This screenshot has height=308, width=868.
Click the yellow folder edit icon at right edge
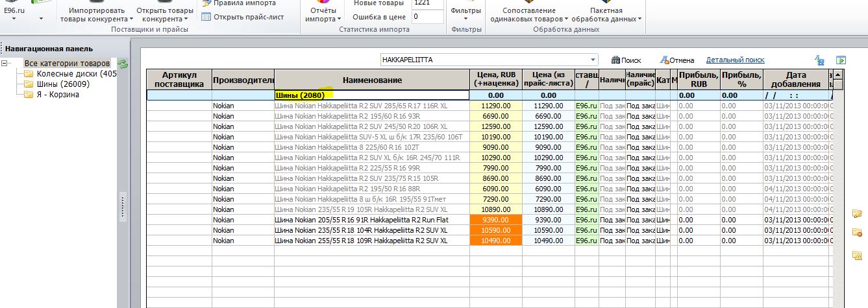856,213
